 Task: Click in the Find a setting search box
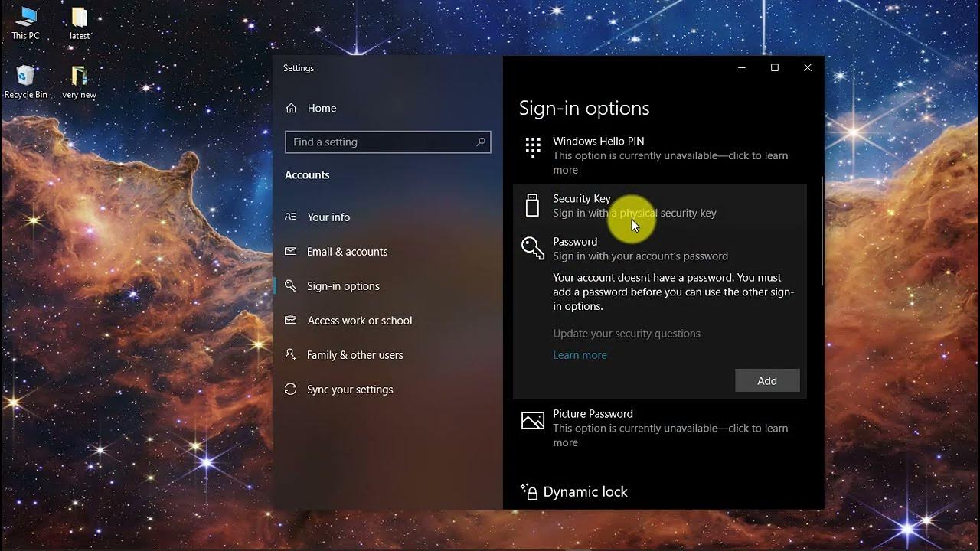pyautogui.click(x=387, y=142)
